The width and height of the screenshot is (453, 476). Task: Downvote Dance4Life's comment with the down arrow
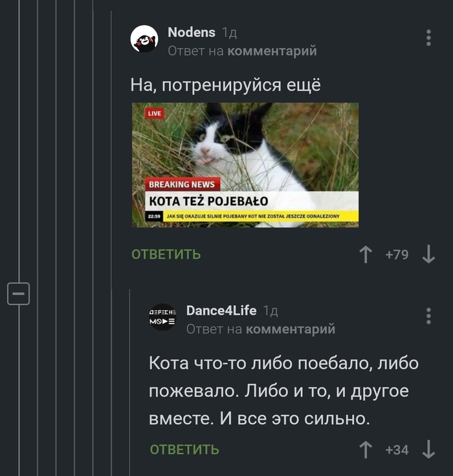(428, 449)
